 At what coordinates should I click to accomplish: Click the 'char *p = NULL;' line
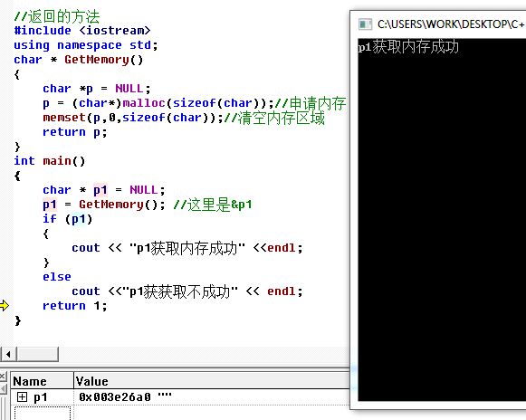97,89
